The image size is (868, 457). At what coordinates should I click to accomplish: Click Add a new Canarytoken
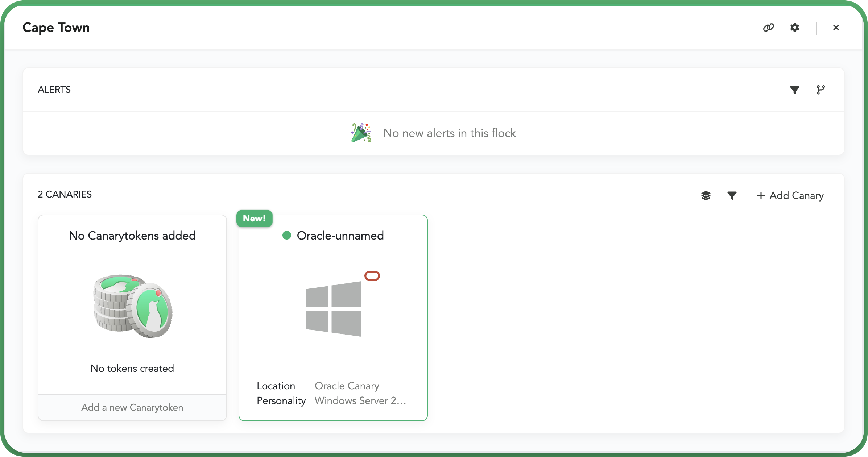tap(132, 407)
